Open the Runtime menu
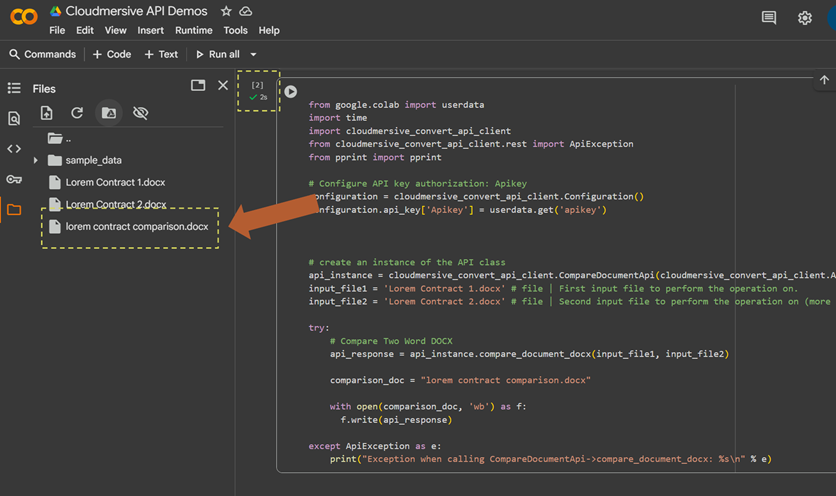836x496 pixels. point(194,30)
